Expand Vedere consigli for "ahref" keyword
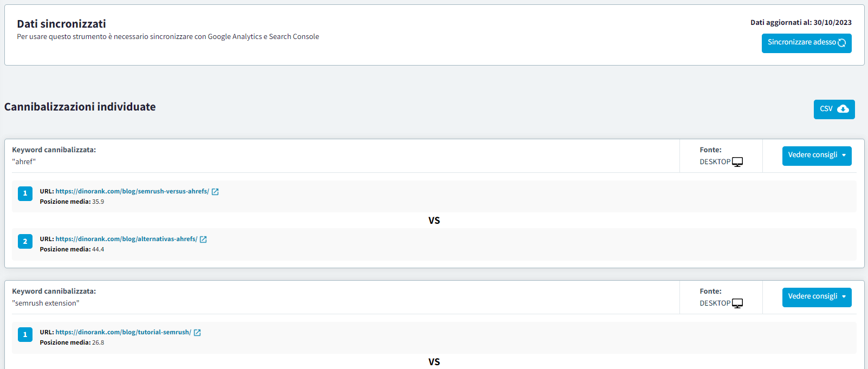 pos(817,156)
